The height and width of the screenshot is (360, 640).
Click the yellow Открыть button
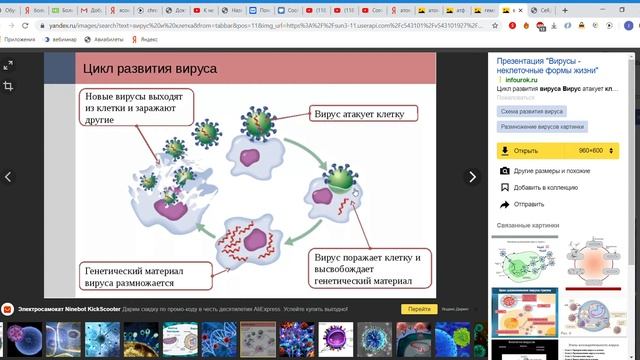[558, 151]
